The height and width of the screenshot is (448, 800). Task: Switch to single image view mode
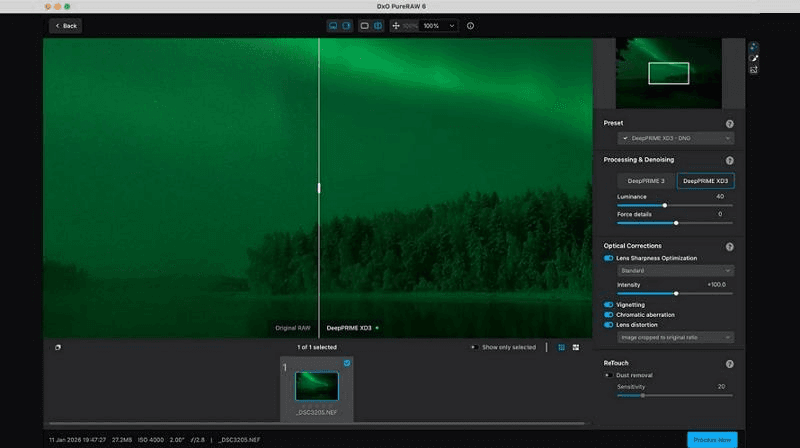(x=364, y=26)
